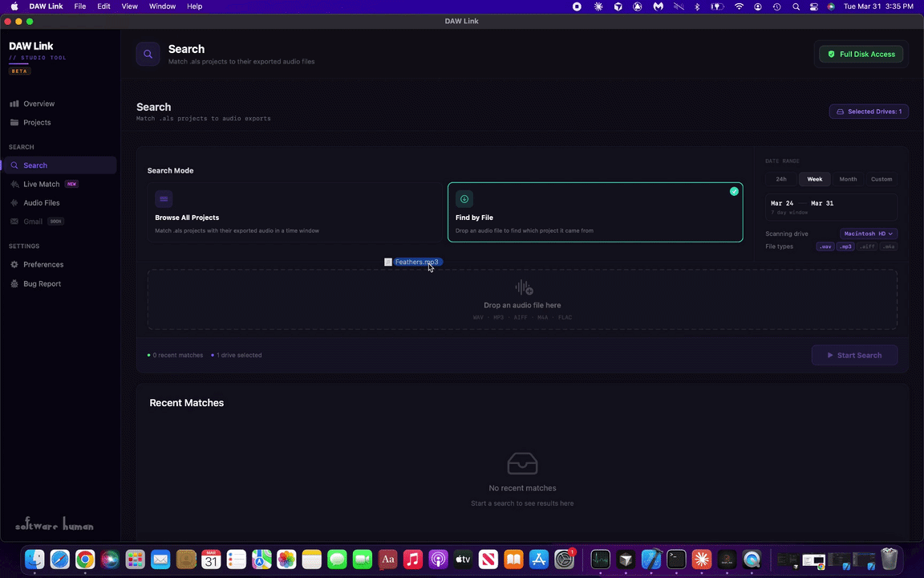Image resolution: width=924 pixels, height=578 pixels.
Task: Select Audio Files in the sidebar
Action: pos(42,202)
